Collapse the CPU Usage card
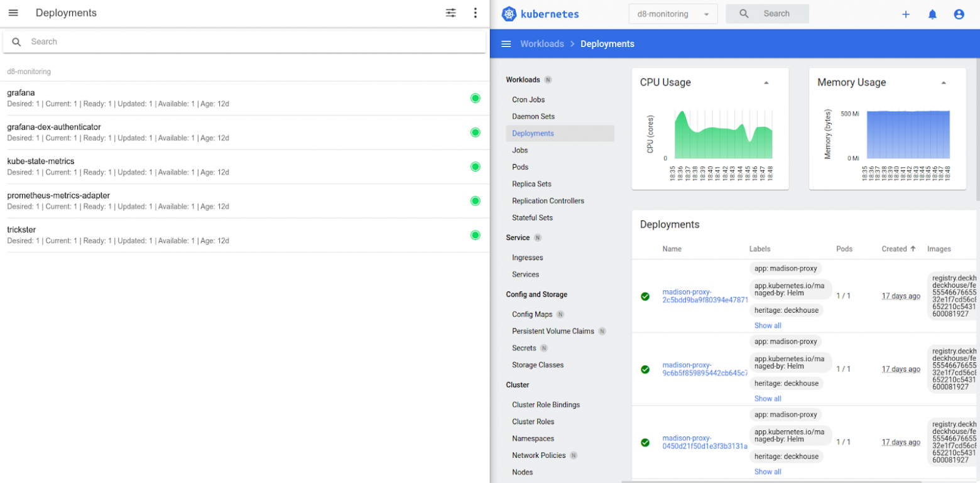Screen dimensions: 980x483 coord(766,83)
